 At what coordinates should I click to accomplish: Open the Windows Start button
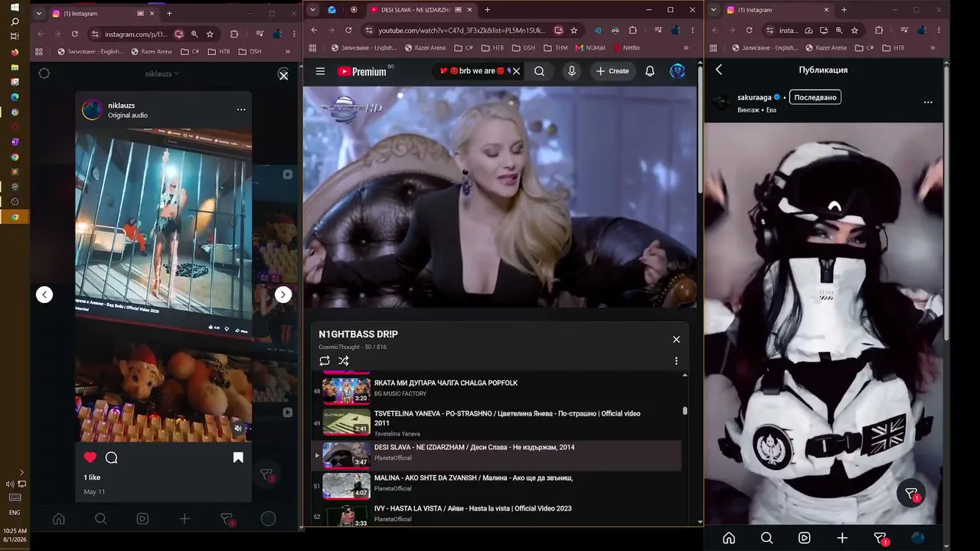(15, 8)
